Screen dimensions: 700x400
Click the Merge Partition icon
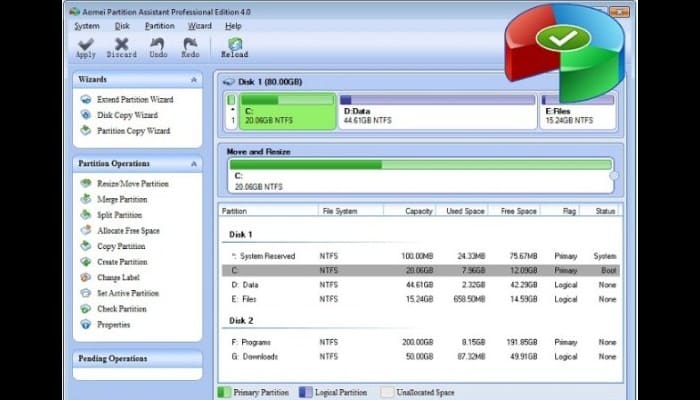[86, 199]
